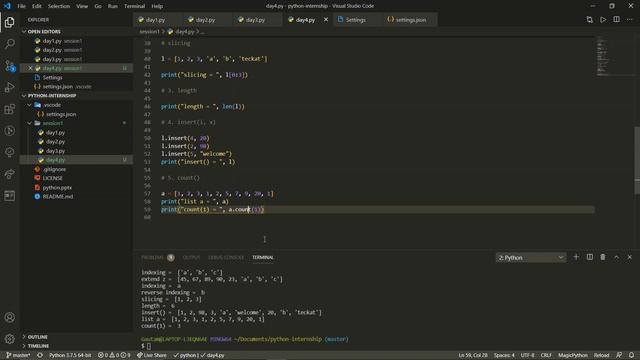The height and width of the screenshot is (360, 640).
Task: Click the feedback icon in status bar
Action: coord(619,355)
